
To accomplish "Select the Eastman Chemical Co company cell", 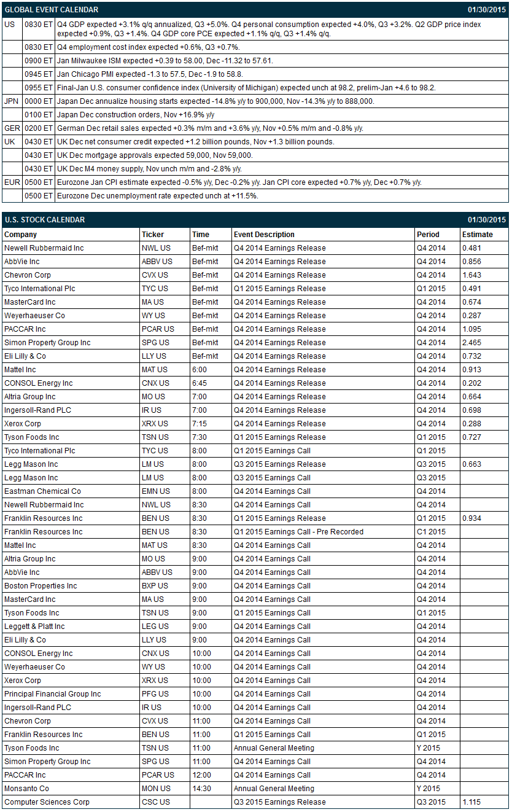I will click(x=71, y=491).
